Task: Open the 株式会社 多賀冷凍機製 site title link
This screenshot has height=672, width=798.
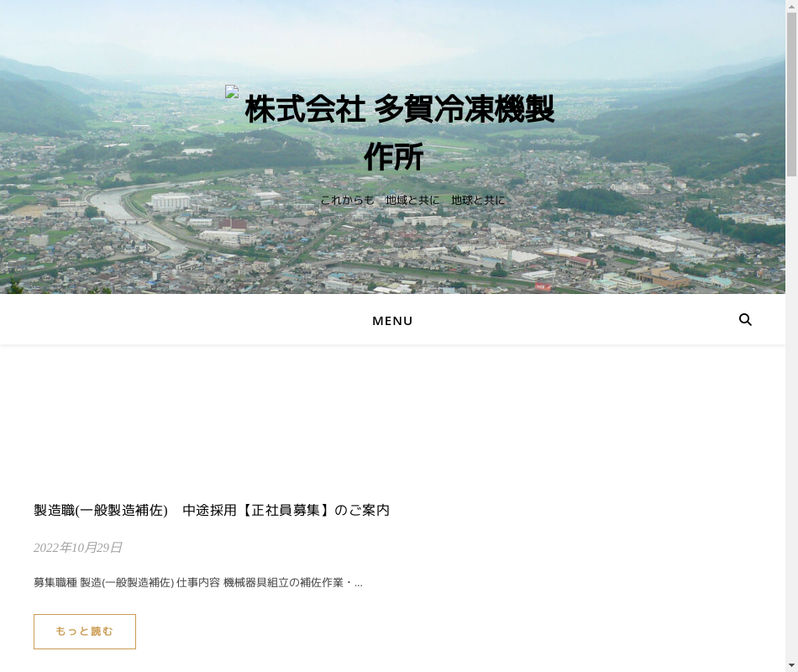Action: tap(399, 110)
